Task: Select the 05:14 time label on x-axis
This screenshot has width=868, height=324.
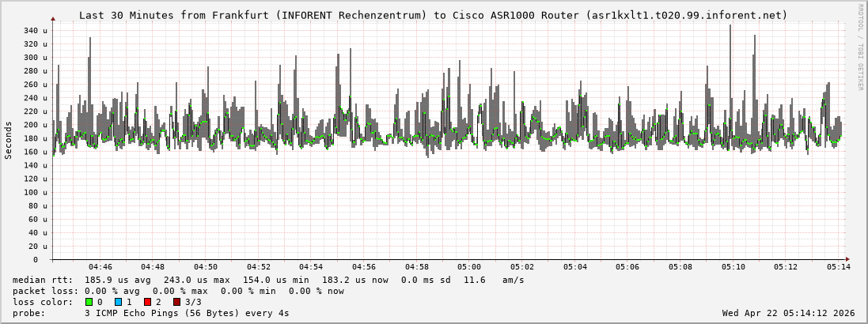Action: point(839,267)
